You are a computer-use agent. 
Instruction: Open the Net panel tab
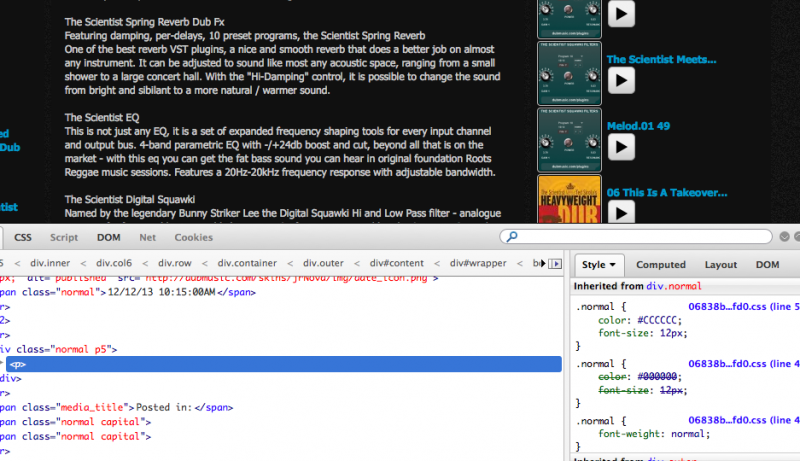click(x=147, y=238)
